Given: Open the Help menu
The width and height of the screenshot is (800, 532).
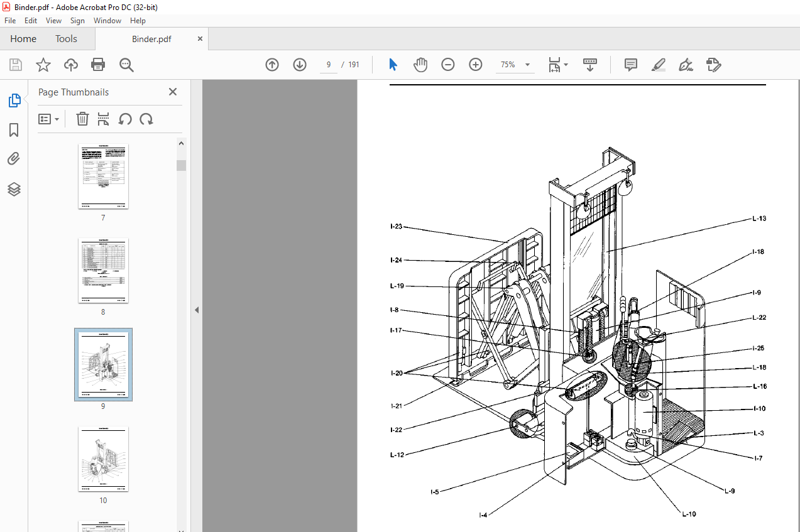Looking at the screenshot, I should click(x=138, y=21).
